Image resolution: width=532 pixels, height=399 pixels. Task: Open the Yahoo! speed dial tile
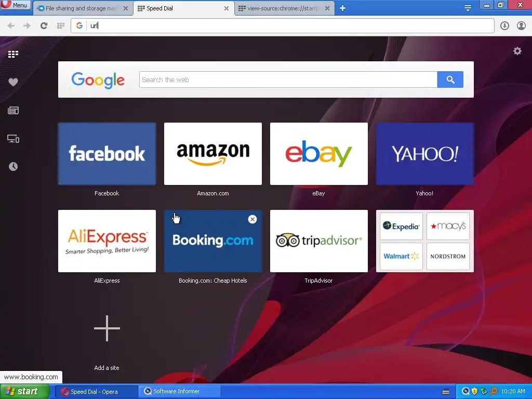(425, 154)
